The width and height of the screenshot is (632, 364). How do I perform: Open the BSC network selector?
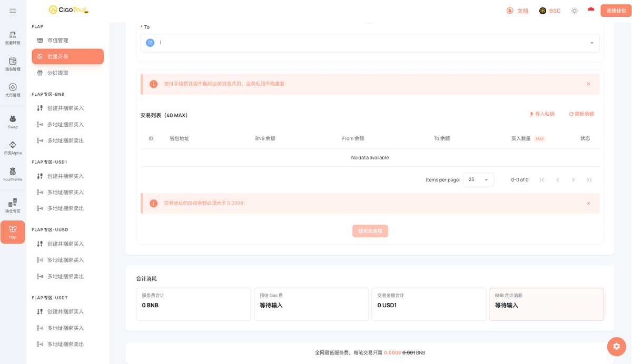click(550, 11)
